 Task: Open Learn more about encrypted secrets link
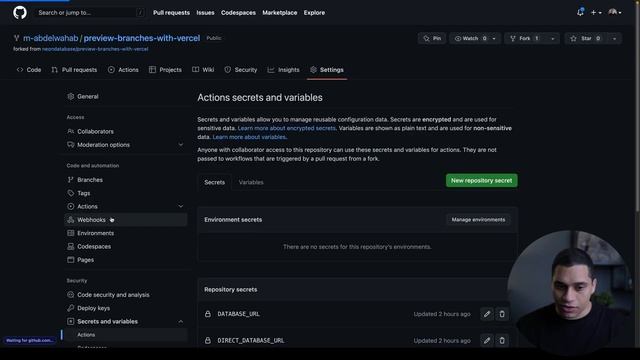287,128
